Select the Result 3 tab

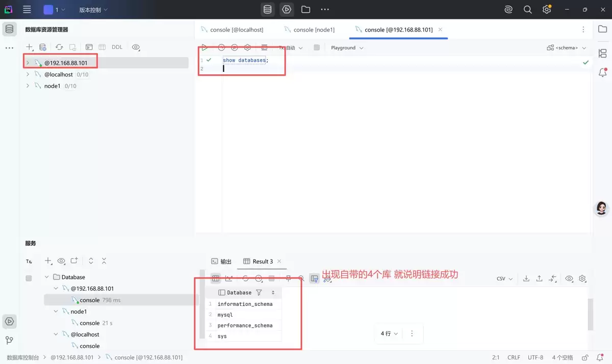click(258, 262)
